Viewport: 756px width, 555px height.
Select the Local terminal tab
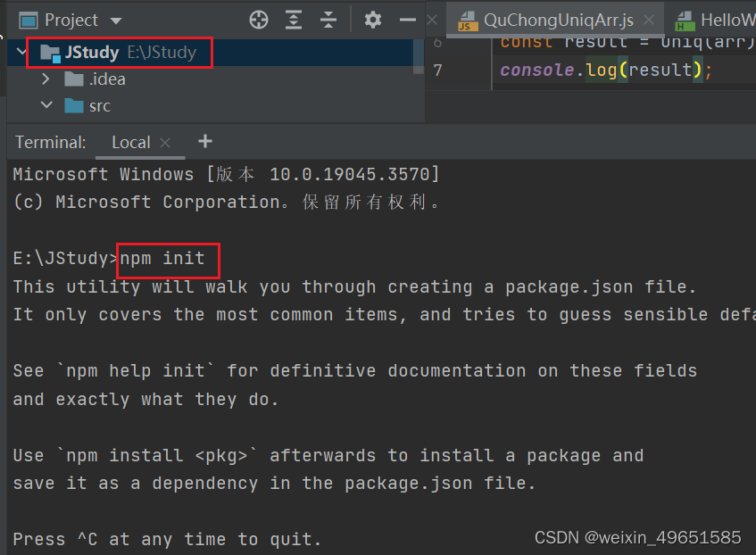tap(130, 141)
